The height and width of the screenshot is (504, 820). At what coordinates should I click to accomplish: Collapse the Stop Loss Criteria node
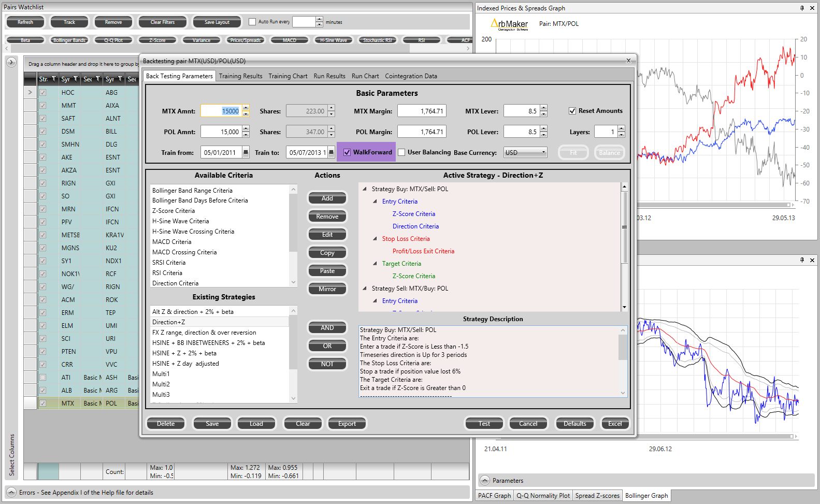[375, 239]
